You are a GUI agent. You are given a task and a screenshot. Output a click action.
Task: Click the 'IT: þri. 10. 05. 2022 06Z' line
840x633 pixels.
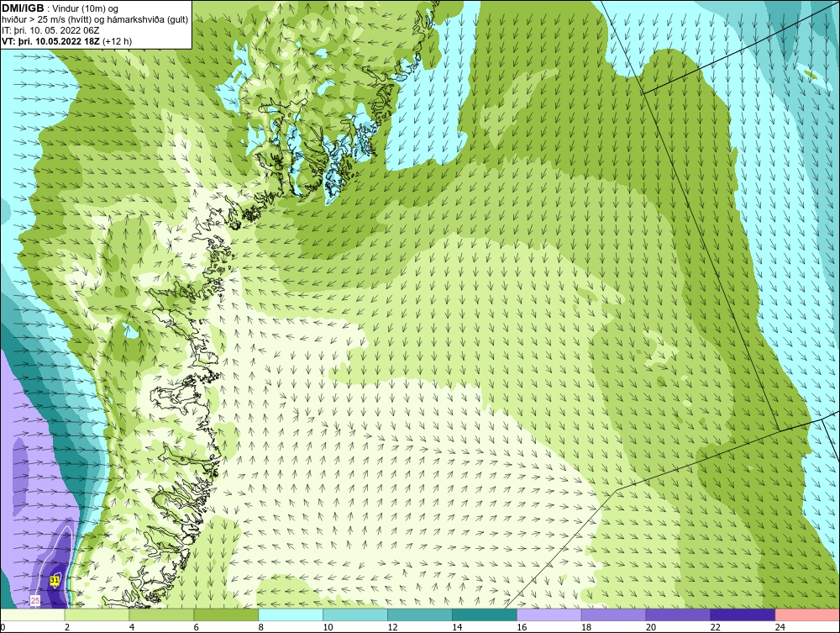pyautogui.click(x=50, y=30)
